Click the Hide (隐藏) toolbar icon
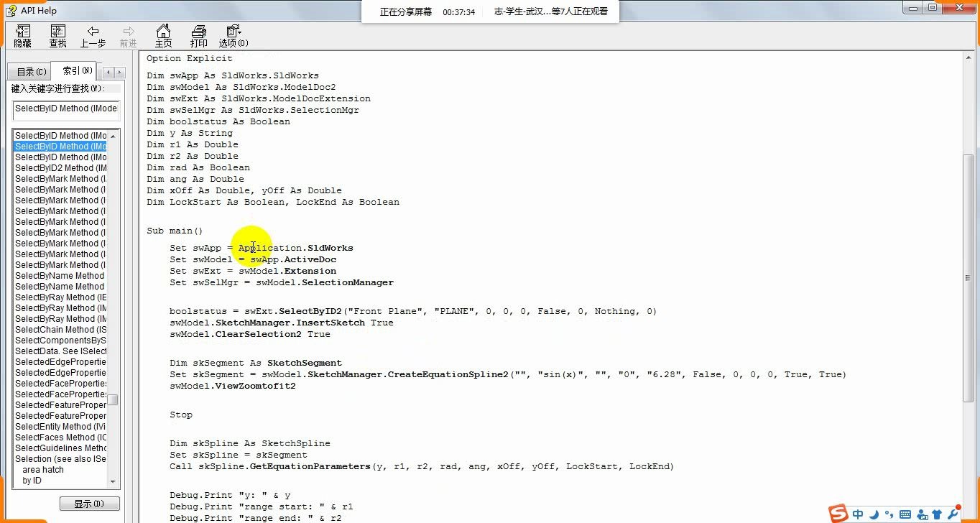 coord(23,36)
